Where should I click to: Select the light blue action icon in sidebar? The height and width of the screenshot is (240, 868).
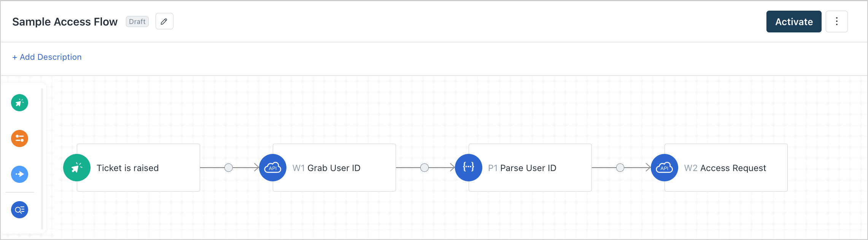[x=20, y=174]
